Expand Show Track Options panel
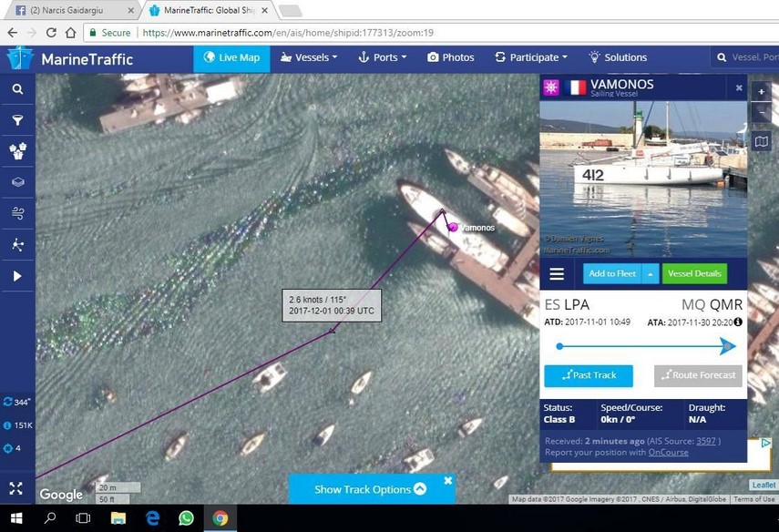 [x=370, y=489]
